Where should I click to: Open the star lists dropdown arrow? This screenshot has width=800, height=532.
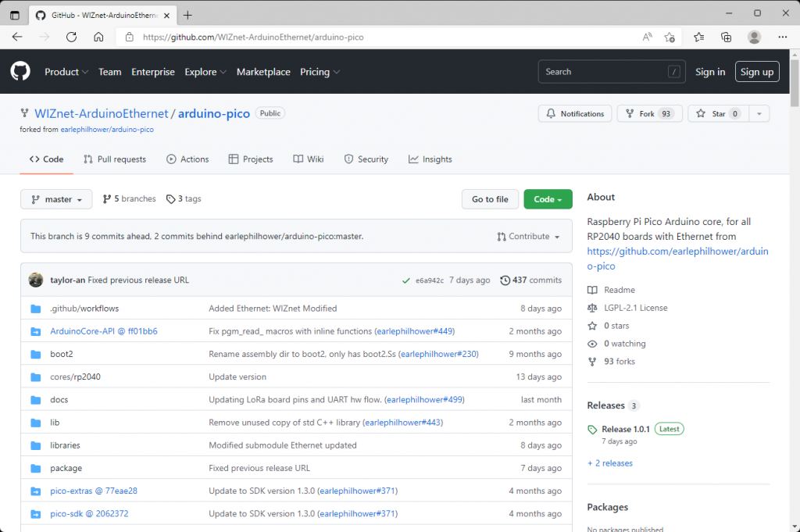tap(759, 113)
